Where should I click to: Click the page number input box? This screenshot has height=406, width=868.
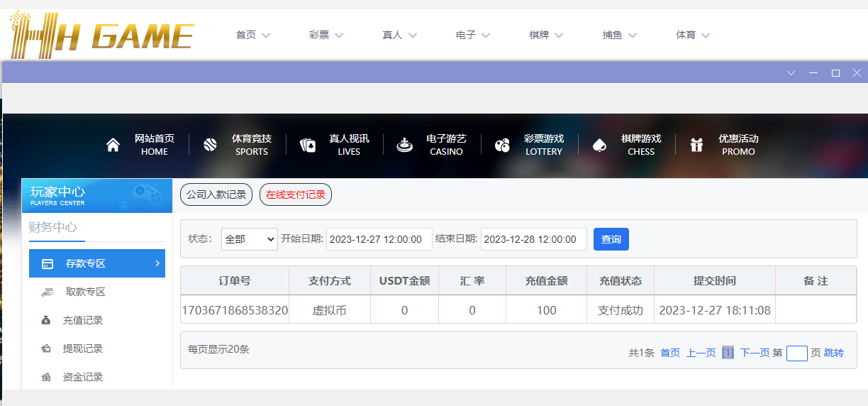click(x=797, y=353)
